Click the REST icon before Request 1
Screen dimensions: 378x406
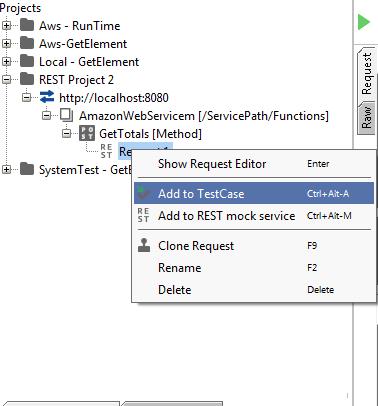106,151
